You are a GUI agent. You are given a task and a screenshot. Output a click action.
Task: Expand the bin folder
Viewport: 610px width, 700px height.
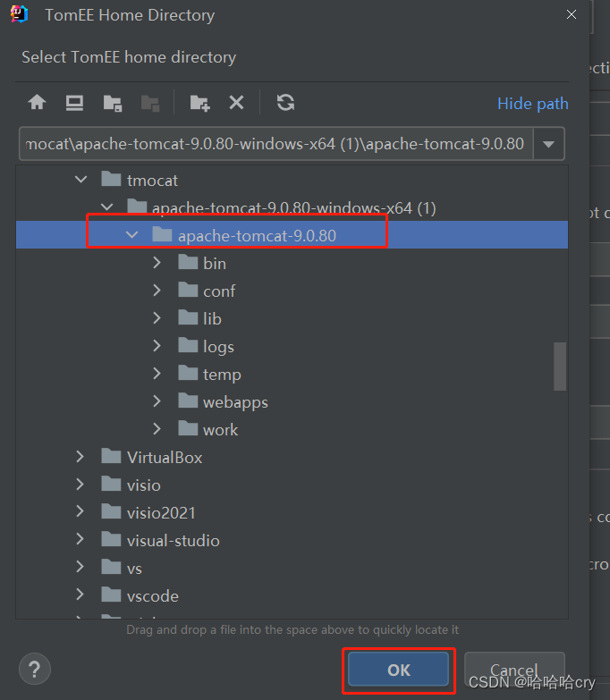[x=157, y=263]
